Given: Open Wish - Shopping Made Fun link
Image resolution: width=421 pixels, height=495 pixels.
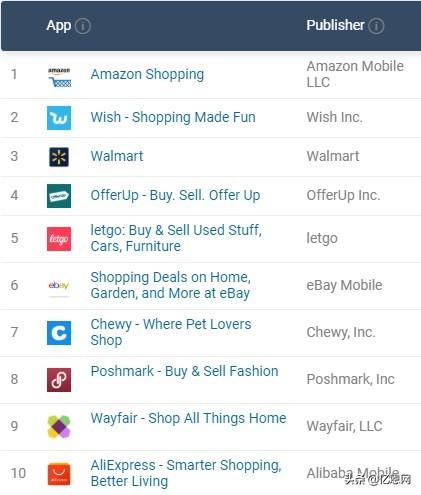Looking at the screenshot, I should pyautogui.click(x=173, y=117).
